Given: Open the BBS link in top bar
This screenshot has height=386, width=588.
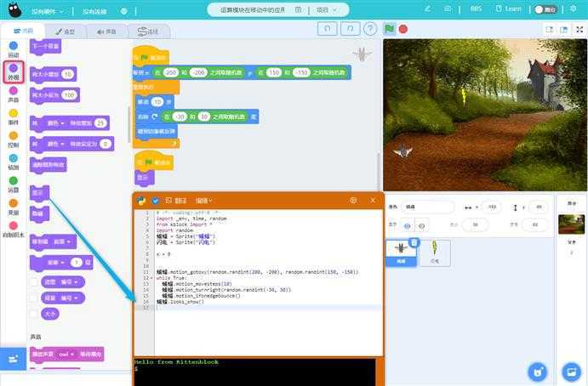Looking at the screenshot, I should [x=476, y=9].
